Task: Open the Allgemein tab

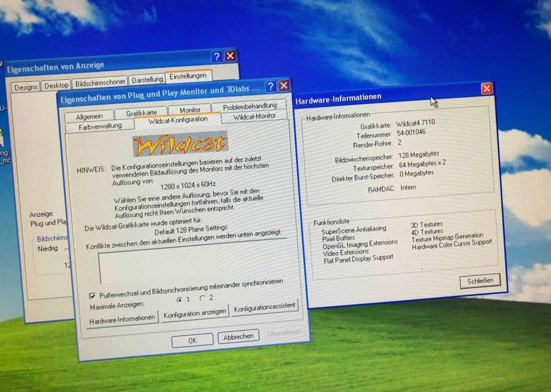Action: [89, 117]
